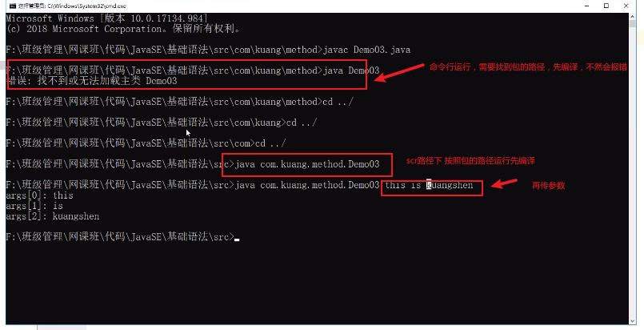Click the 'args[0]: this' output line

point(39,195)
